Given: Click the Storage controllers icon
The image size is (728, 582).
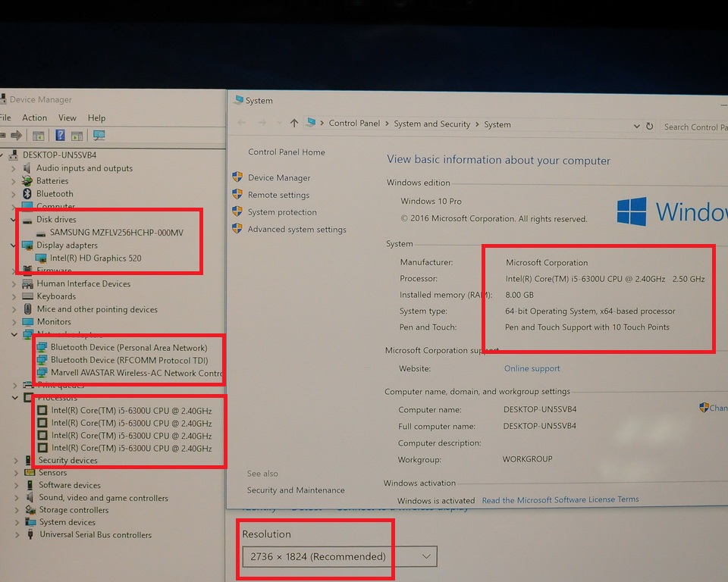Looking at the screenshot, I should tap(30, 509).
